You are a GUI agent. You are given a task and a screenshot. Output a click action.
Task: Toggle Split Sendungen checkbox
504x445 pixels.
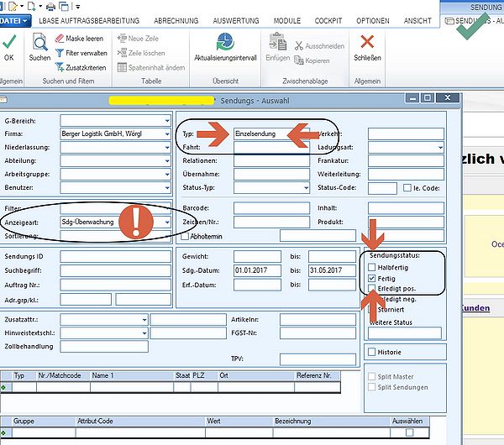pyautogui.click(x=372, y=387)
